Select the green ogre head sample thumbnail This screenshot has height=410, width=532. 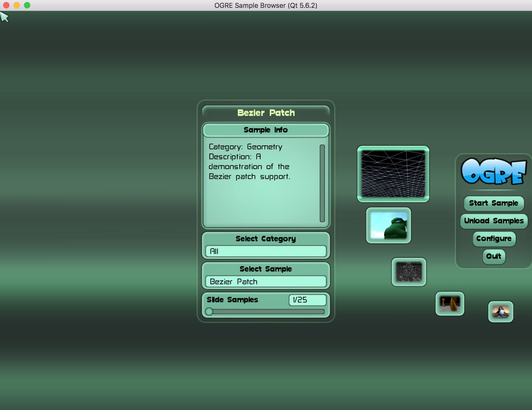coord(389,225)
